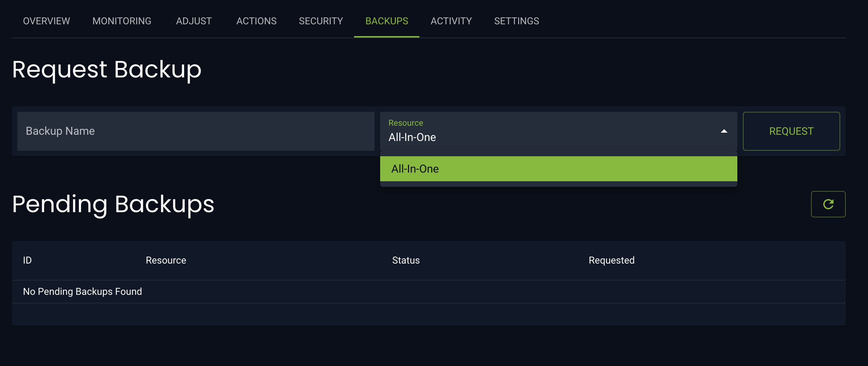
Task: Click the Requested column header
Action: point(612,260)
